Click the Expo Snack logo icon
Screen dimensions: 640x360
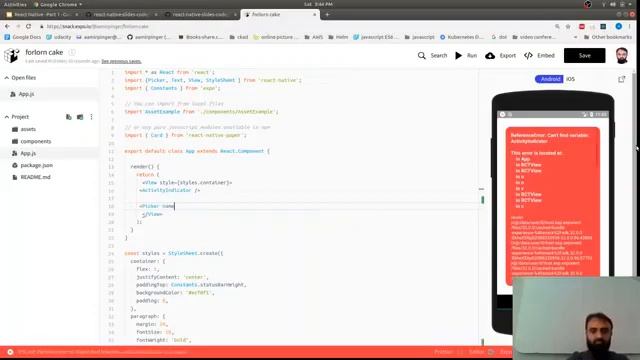tap(11, 55)
